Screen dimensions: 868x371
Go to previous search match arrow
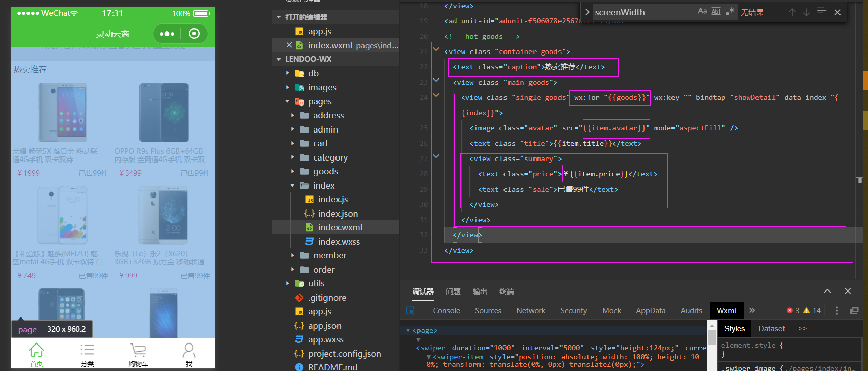tap(792, 12)
